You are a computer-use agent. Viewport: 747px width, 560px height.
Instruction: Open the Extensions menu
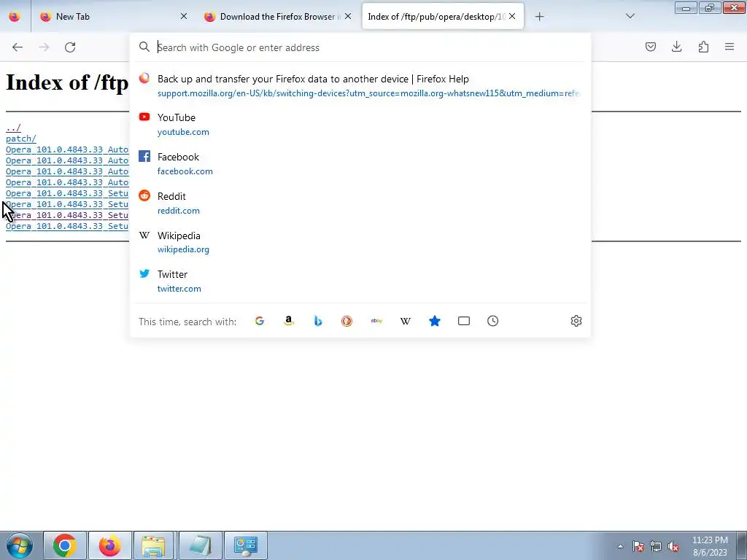coord(703,47)
